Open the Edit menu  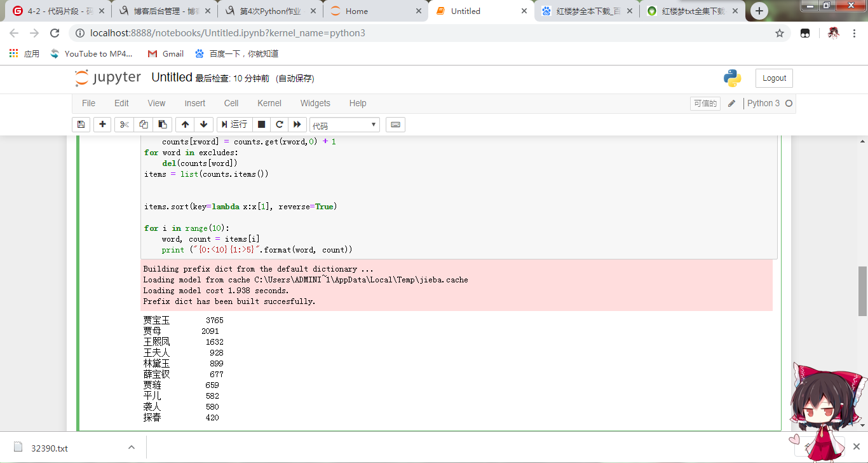121,103
